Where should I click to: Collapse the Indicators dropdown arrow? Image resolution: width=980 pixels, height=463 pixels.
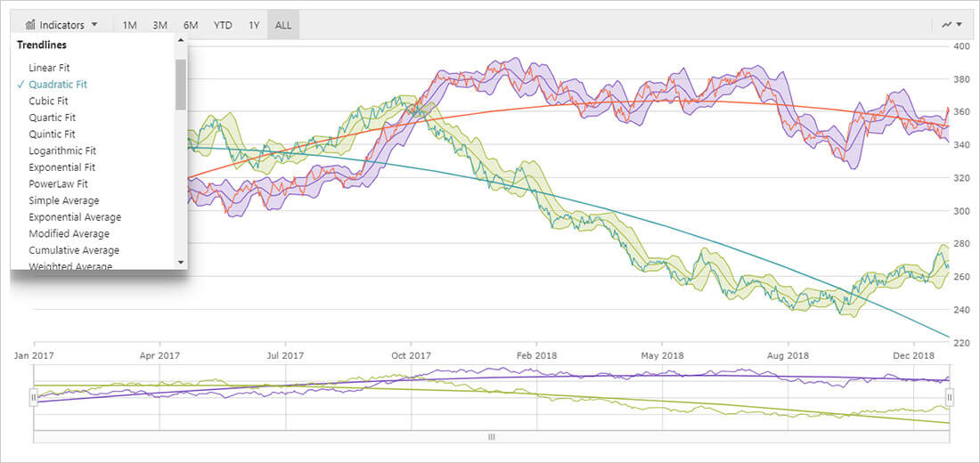94,25
